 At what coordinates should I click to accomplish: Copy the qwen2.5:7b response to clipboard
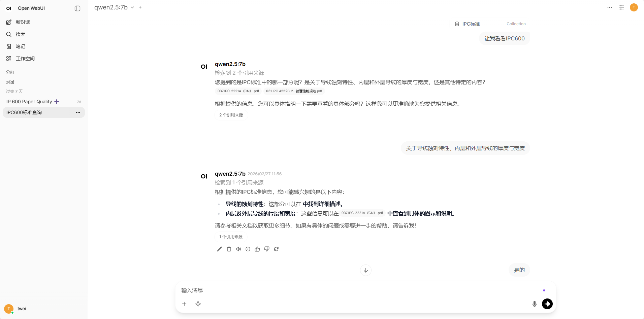(229, 249)
